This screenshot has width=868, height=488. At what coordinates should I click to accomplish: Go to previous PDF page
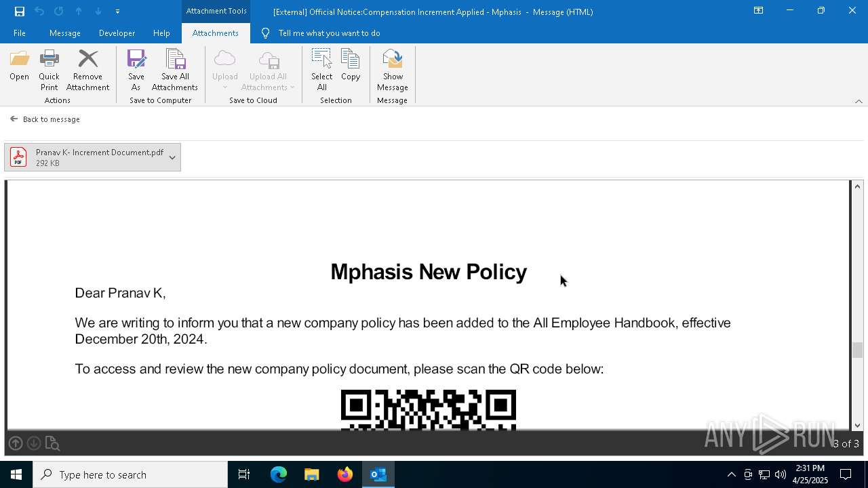tap(16, 443)
